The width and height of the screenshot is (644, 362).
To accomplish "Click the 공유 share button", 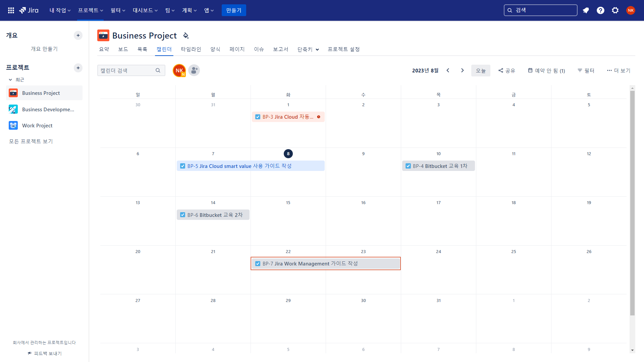I will click(507, 70).
